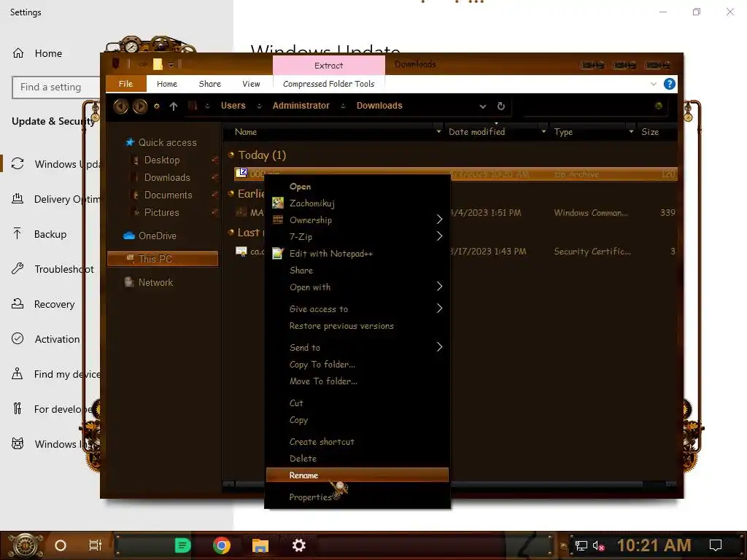Viewport: 747px width, 560px height.
Task: Expand the Ownership submenu arrow
Action: (x=439, y=219)
